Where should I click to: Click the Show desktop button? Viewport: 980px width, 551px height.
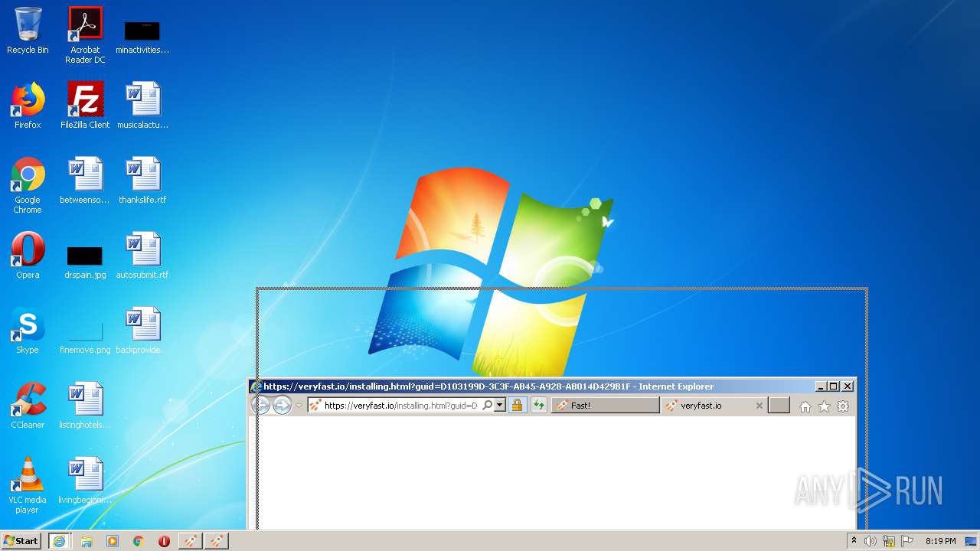(x=971, y=541)
